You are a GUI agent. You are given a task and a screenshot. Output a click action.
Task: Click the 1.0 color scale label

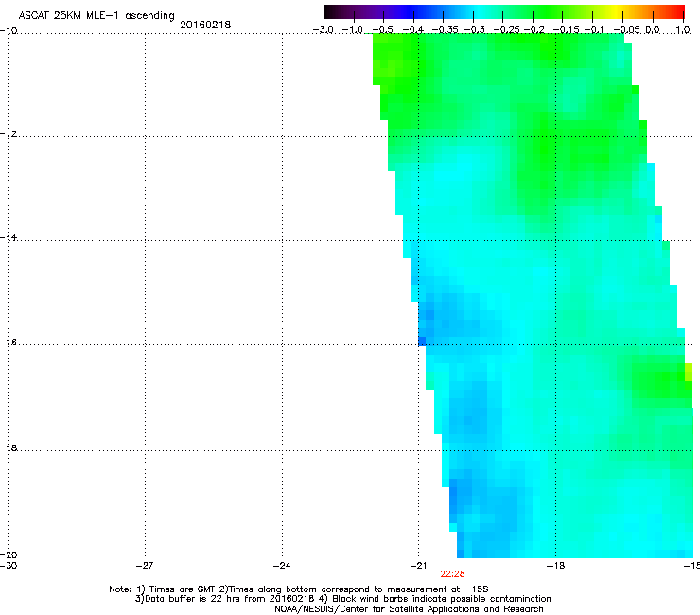click(683, 30)
